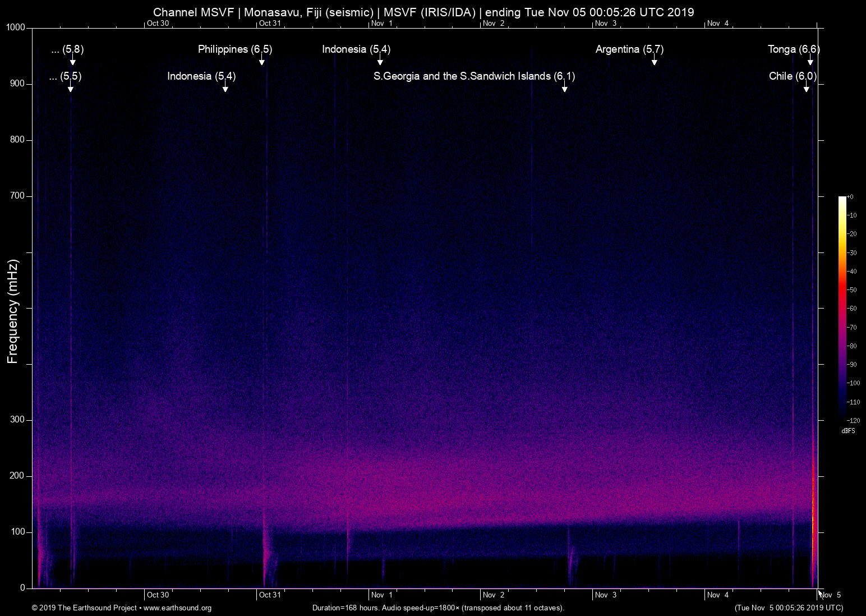Click the Chile (6.0) event arrow
Image resolution: width=866 pixels, height=616 pixels.
(x=808, y=89)
